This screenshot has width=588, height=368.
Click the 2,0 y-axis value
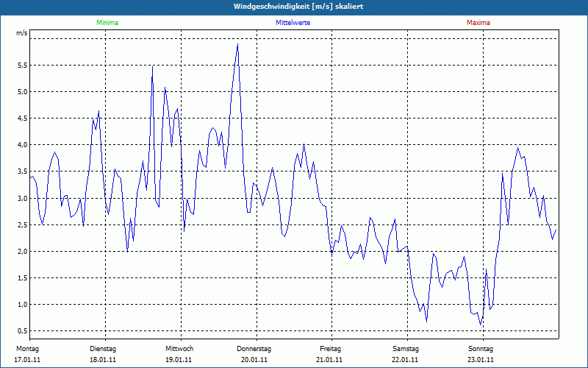(23, 252)
